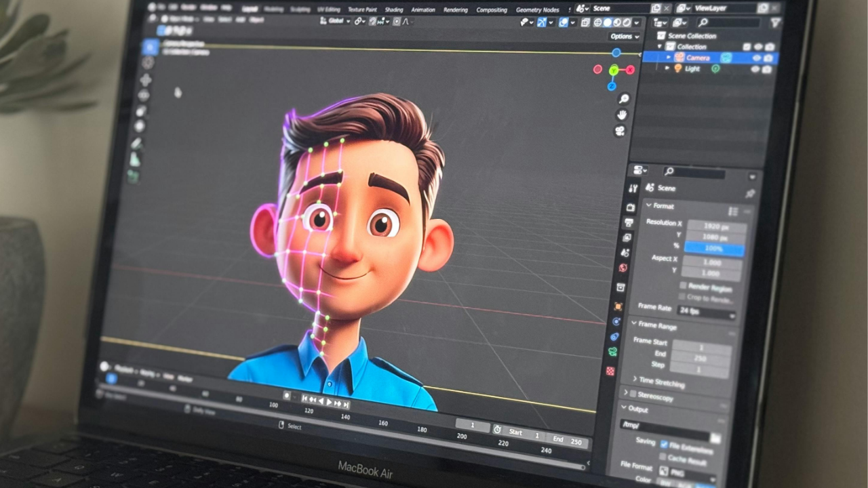Viewport: 868px width, 488px height.
Task: Click the resolution percentage slider at 100%
Action: tap(714, 249)
